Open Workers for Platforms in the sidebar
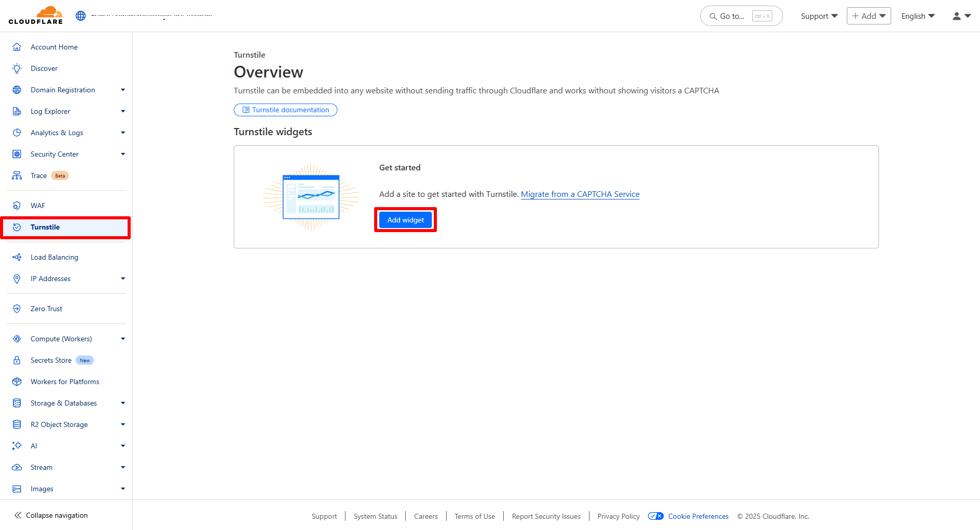This screenshot has height=530, width=980. 65,382
